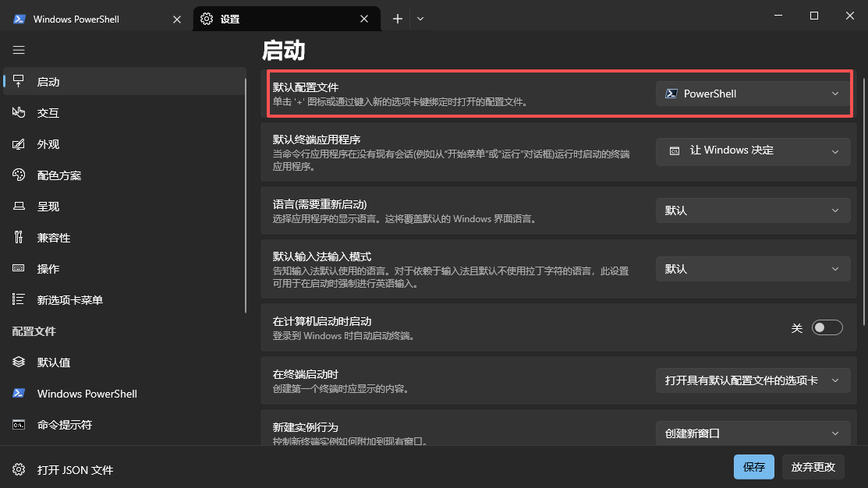Click the hamburger menu icon in sidebar
This screenshot has height=488, width=868.
click(19, 50)
